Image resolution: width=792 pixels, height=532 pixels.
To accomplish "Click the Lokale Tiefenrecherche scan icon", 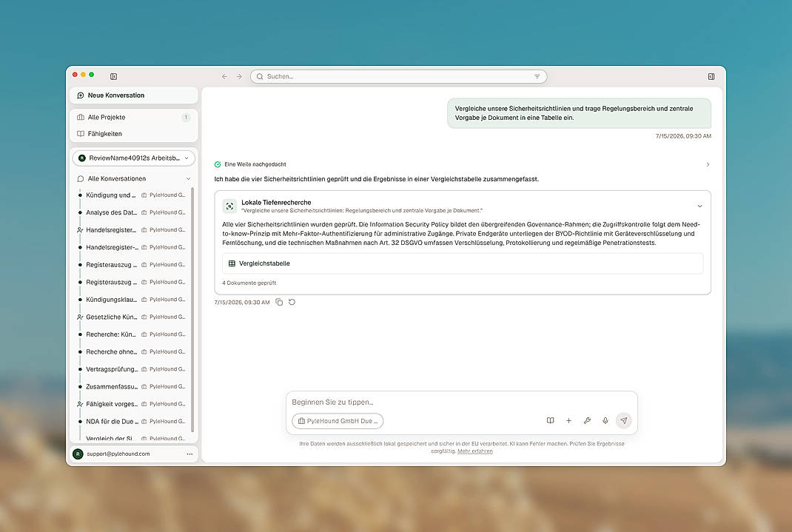I will (229, 206).
